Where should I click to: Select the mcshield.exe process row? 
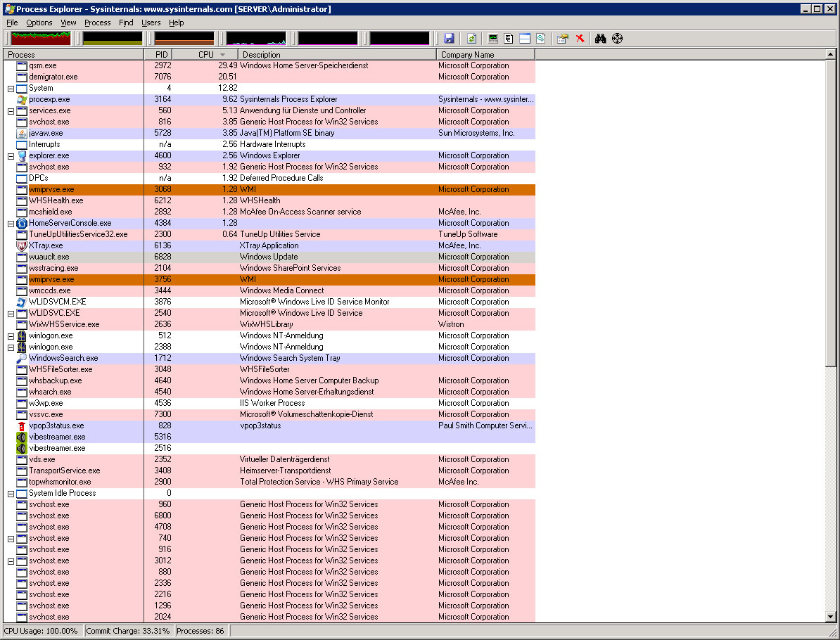[x=269, y=212]
